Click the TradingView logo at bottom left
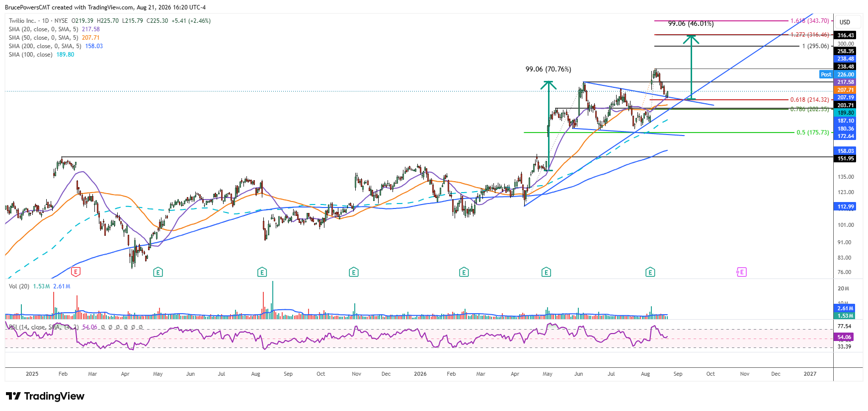 coord(45,396)
